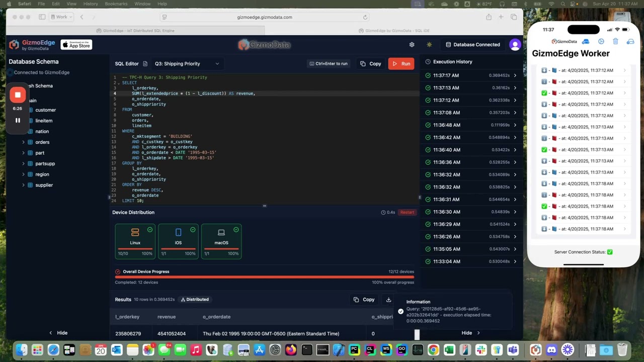The height and width of the screenshot is (362, 644).
Task: Stop the screen recording
Action: 18,95
